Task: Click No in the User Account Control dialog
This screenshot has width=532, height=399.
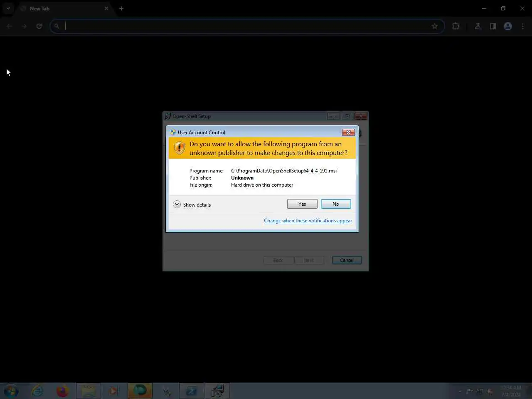Action: point(336,204)
